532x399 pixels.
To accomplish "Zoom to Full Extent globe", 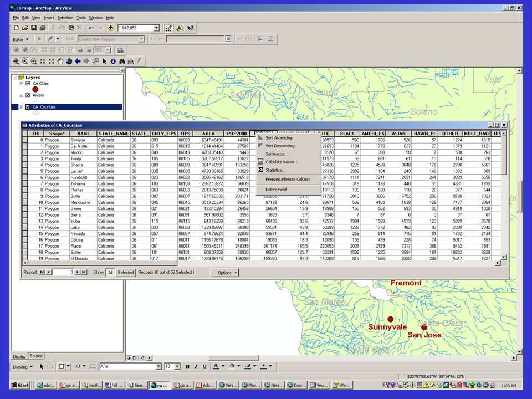I will pyautogui.click(x=69, y=62).
